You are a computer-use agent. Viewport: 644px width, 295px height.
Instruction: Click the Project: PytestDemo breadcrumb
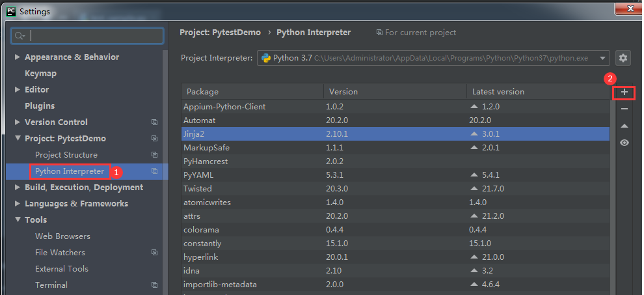click(220, 32)
